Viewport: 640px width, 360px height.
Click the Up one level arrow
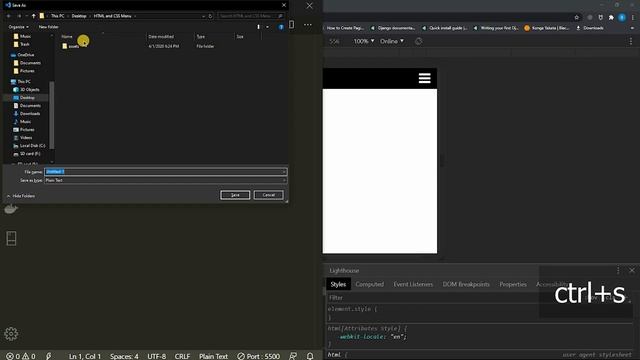point(33,16)
